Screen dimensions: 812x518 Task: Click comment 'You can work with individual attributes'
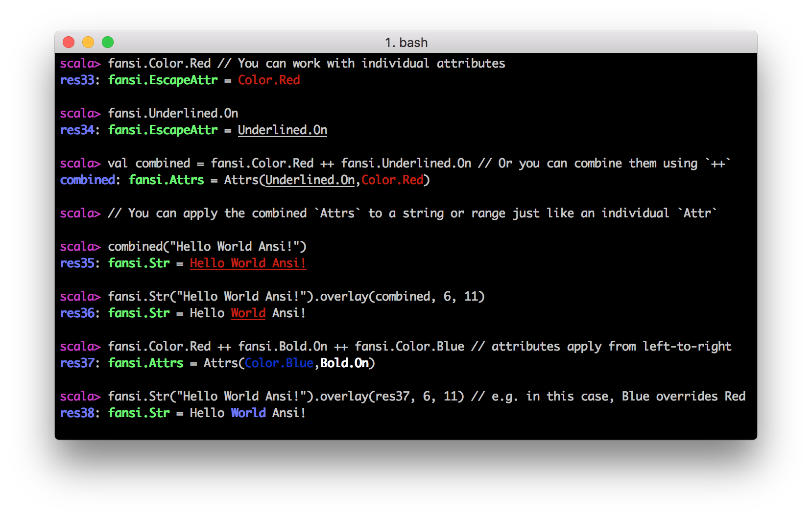372,63
